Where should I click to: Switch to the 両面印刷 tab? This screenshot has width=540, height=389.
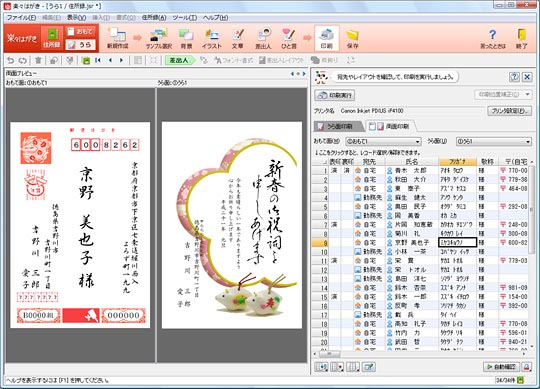coord(391,127)
